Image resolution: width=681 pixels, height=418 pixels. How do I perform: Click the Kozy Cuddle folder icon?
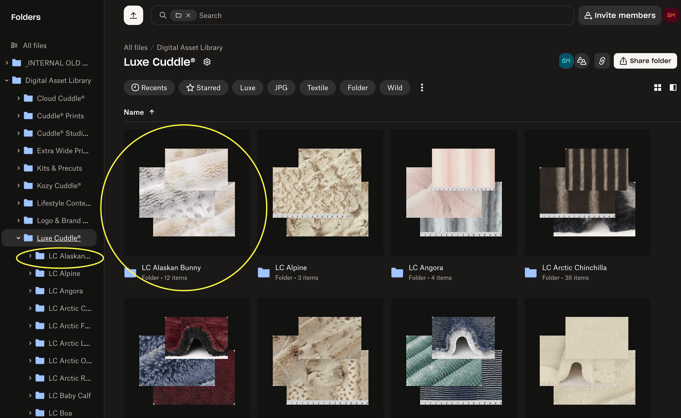pos(28,186)
